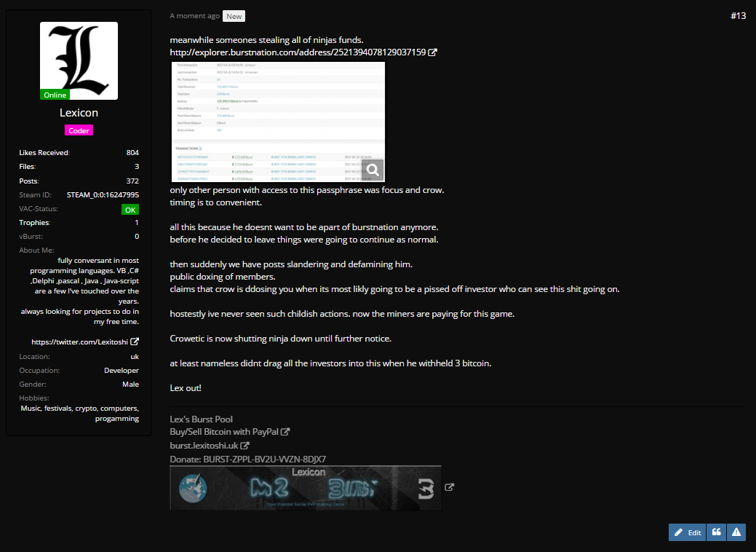Viewport: 756px width, 552px height.
Task: Click external-link icon after PayPal link
Action: point(285,431)
